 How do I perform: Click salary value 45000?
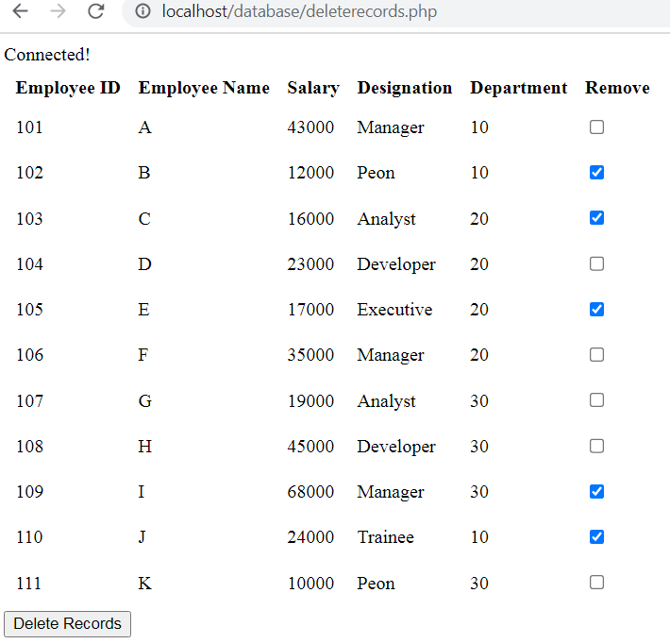pyautogui.click(x=310, y=446)
